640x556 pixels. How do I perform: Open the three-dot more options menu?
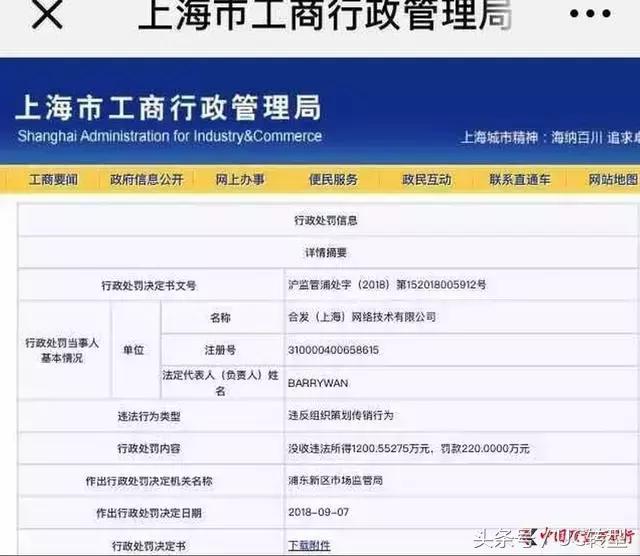tap(590, 13)
